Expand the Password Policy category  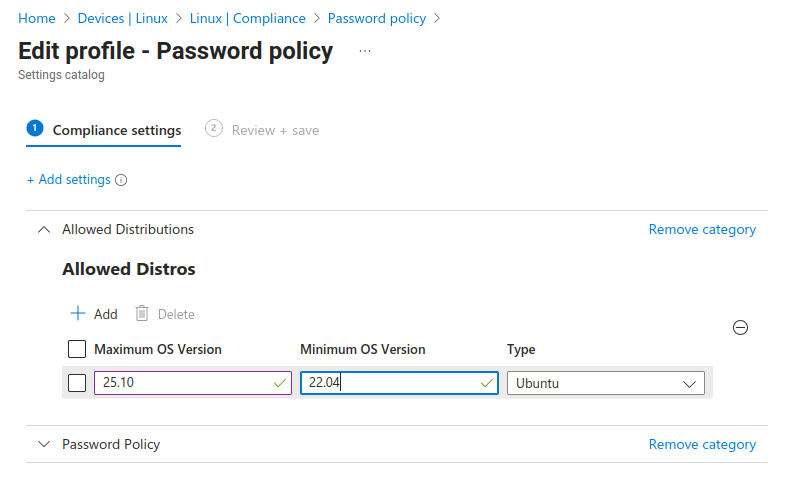[43, 444]
